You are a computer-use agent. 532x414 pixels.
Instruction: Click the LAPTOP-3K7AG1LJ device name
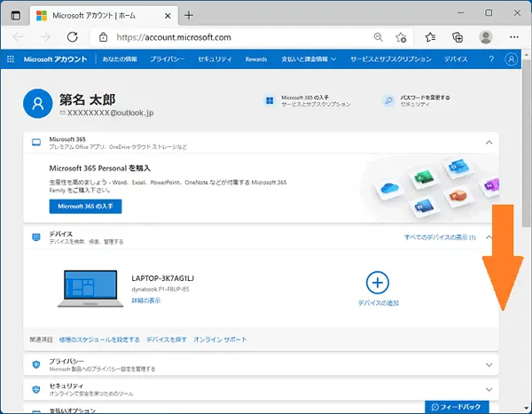pos(163,278)
